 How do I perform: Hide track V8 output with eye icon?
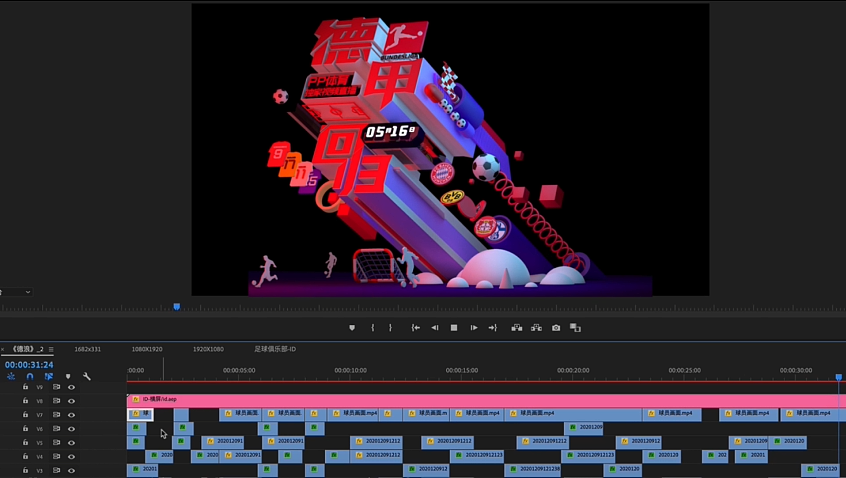[x=71, y=401]
